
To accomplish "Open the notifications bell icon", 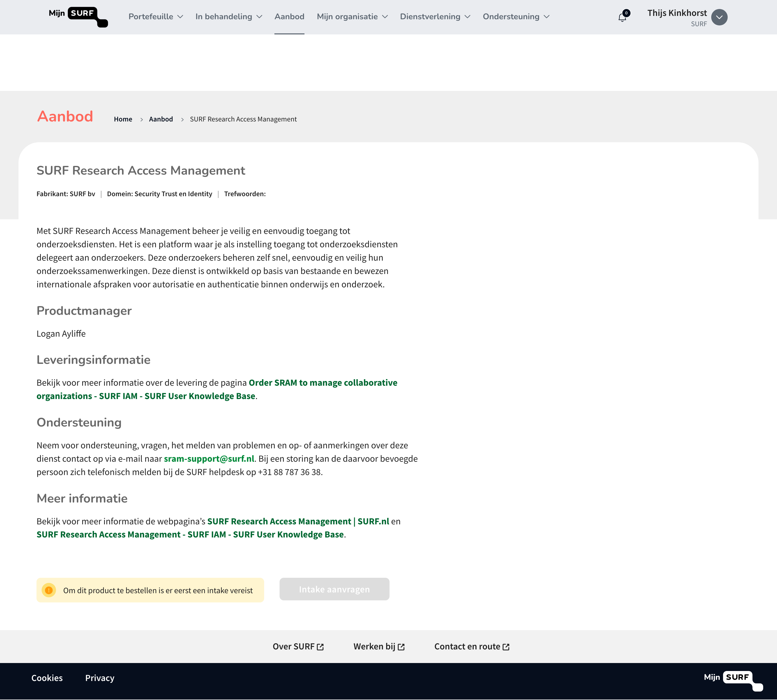I will 622,17.
